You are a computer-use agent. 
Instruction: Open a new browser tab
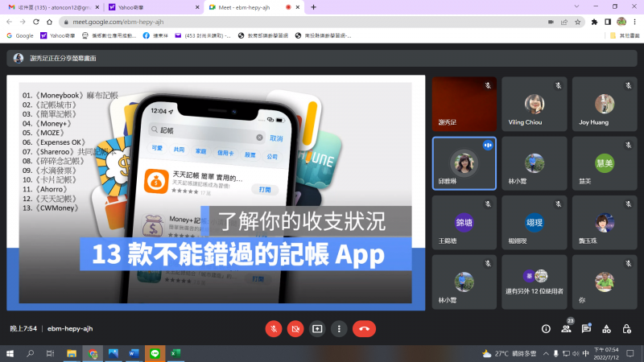pyautogui.click(x=313, y=7)
